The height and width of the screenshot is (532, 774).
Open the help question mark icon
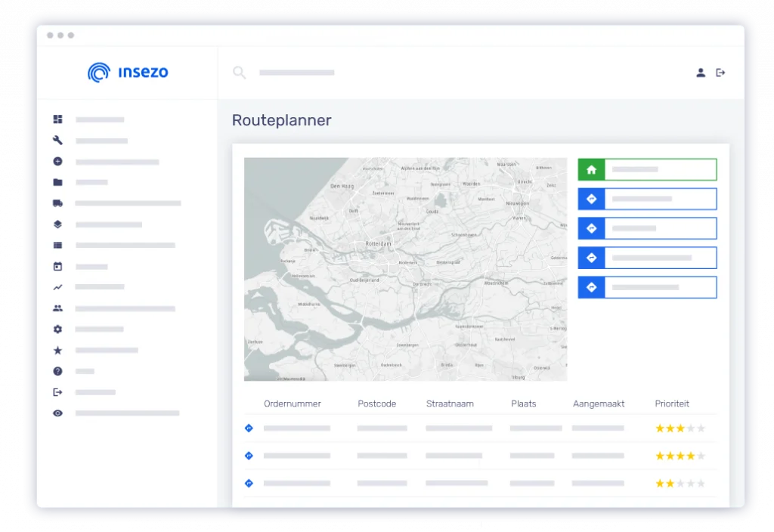tap(57, 371)
